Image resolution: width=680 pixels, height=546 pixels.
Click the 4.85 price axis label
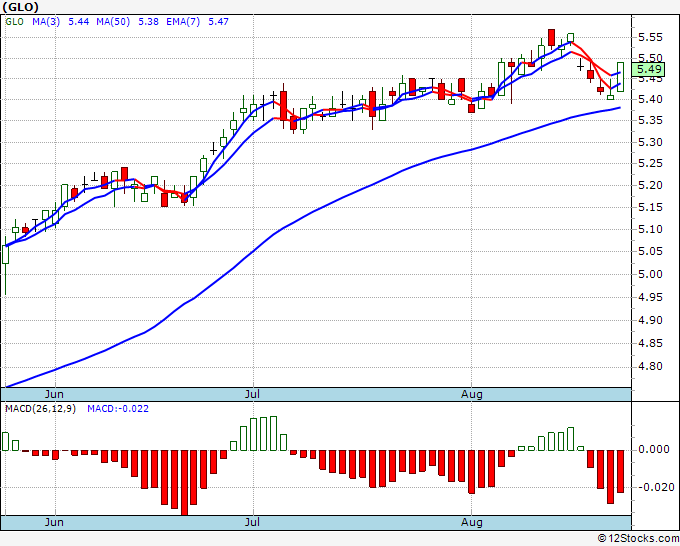coord(651,343)
